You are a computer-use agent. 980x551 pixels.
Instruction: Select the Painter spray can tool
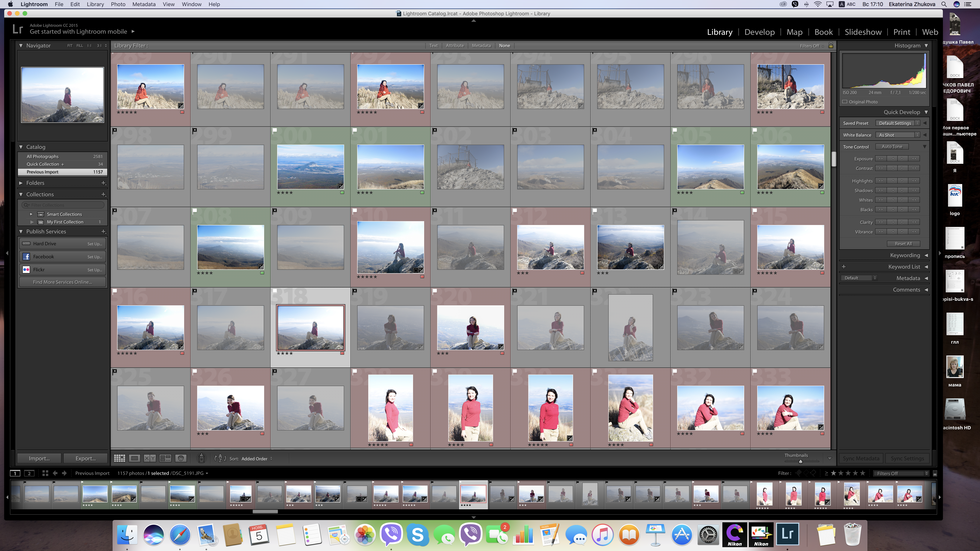point(202,458)
